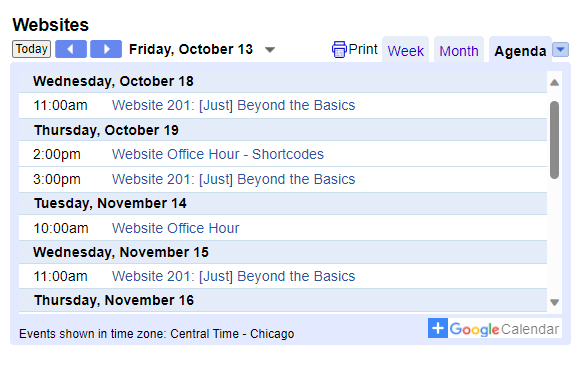
Task: Click the previous period arrow button
Action: [71, 49]
